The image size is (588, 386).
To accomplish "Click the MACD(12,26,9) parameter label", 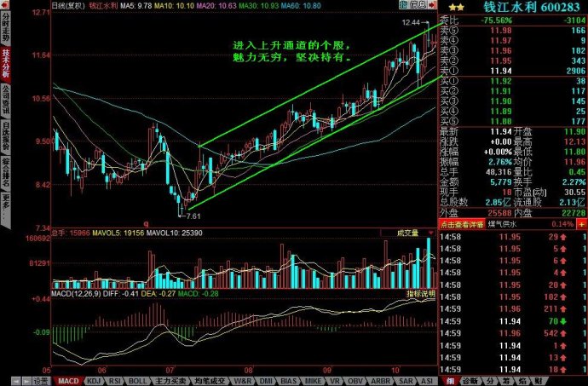I will (76, 293).
